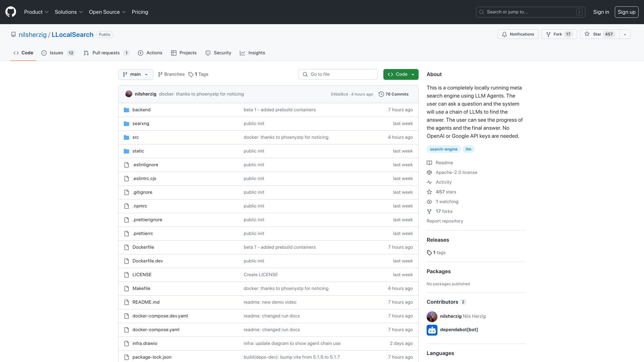644x362 pixels.
Task: Click the Search or jump to field
Action: [x=531, y=12]
